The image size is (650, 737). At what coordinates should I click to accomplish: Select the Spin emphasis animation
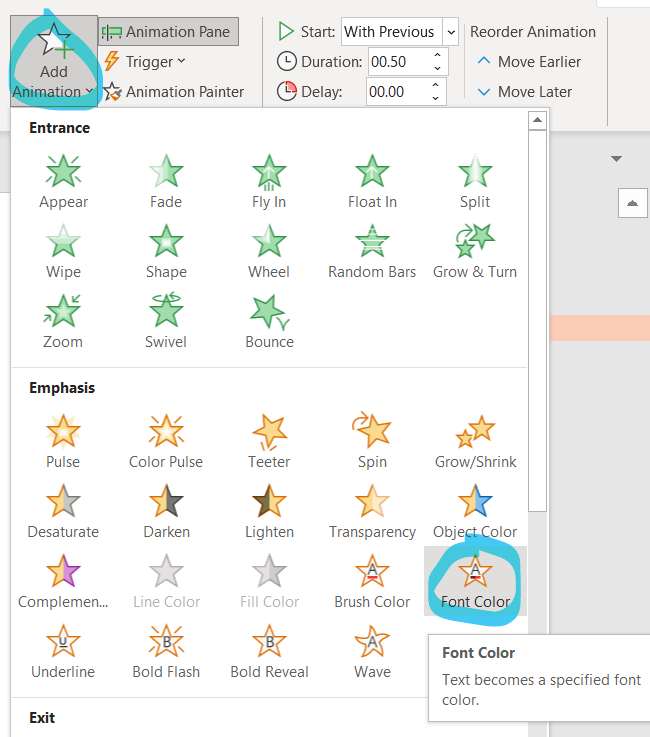(372, 441)
